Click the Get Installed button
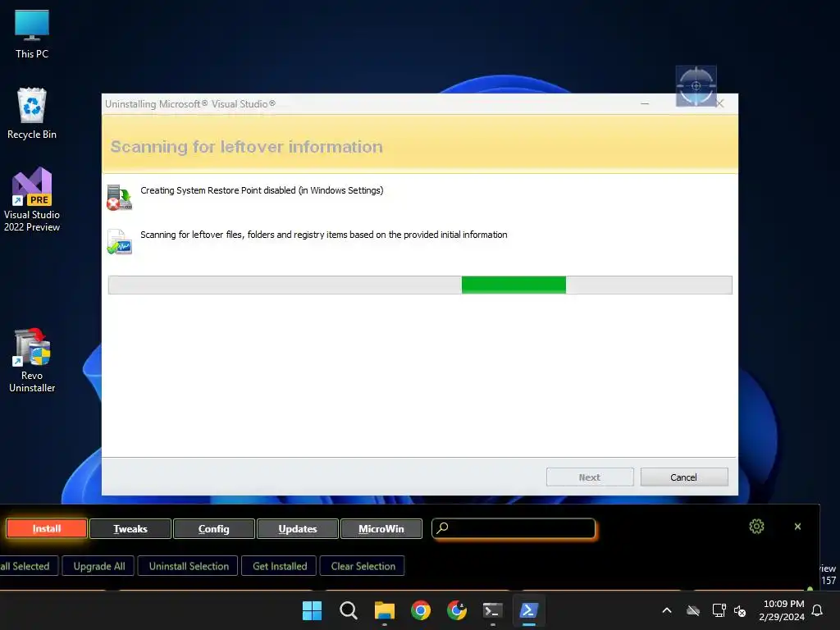Viewport: 840px width, 630px height. (280, 566)
